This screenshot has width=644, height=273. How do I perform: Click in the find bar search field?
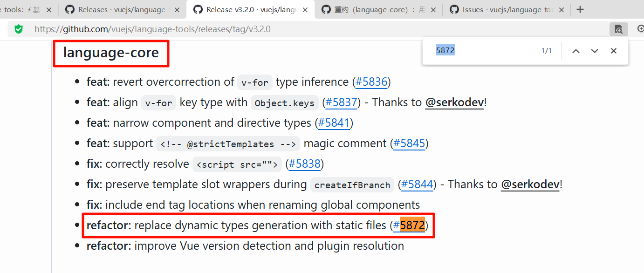coord(485,51)
